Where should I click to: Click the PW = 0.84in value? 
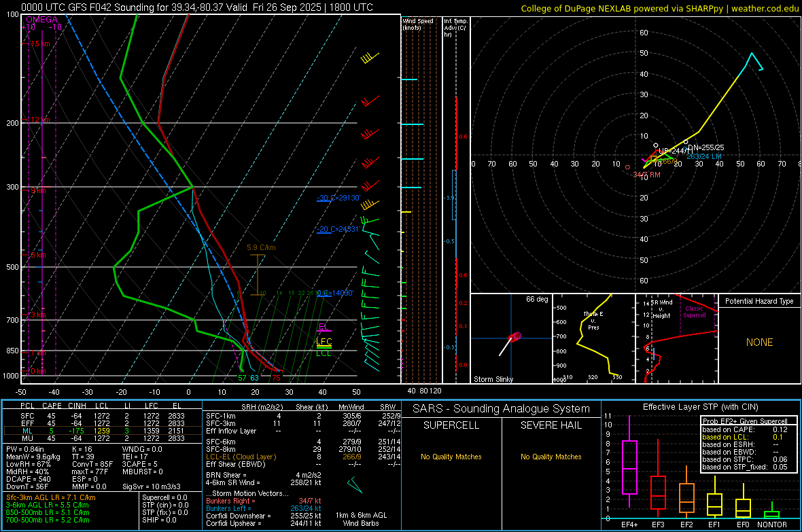click(25, 449)
